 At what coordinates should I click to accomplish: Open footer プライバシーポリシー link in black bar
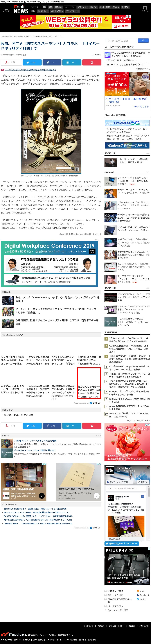pos(116,626)
